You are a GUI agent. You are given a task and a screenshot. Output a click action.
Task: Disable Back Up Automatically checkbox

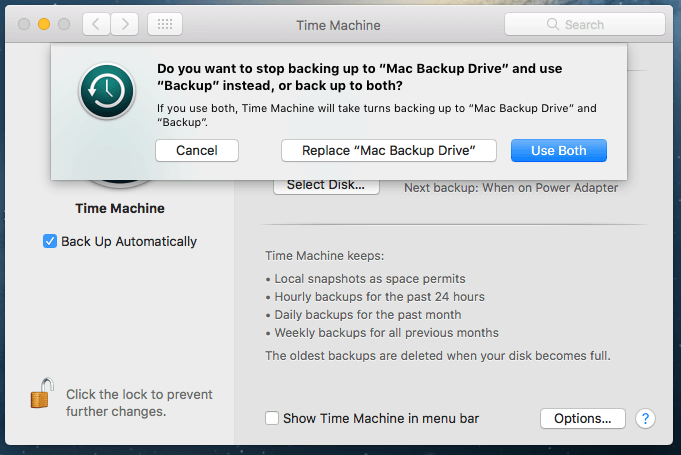click(50, 241)
